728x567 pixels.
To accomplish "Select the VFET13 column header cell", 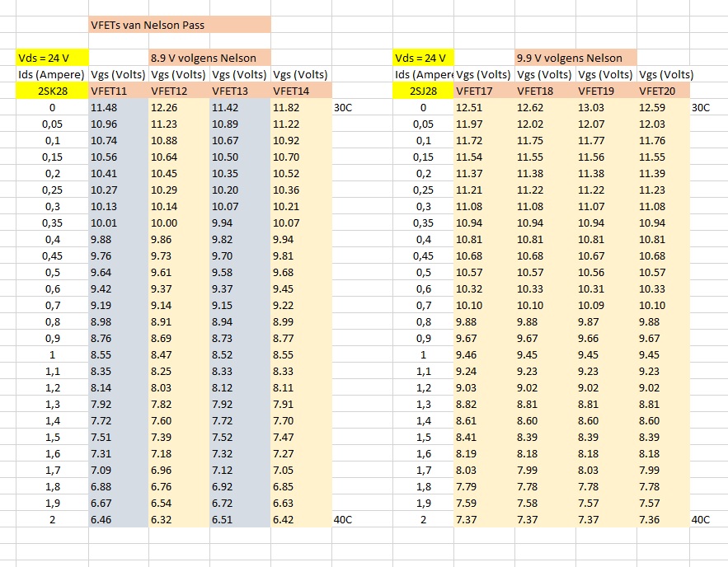I will 240,91.
